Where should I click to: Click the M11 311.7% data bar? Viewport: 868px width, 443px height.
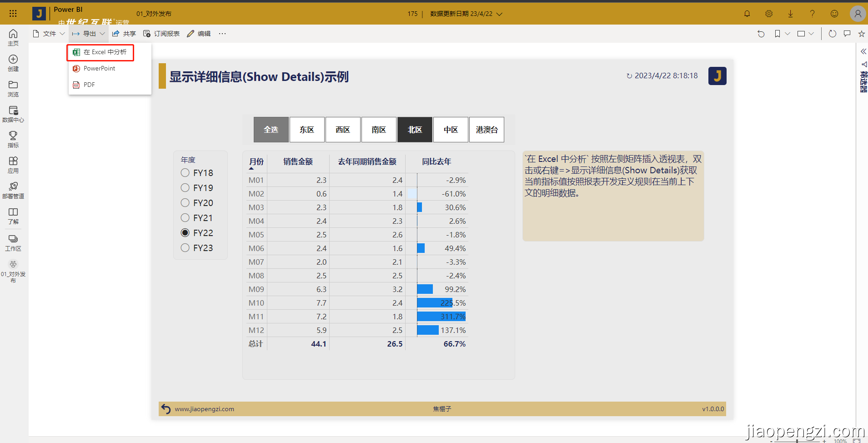(x=441, y=317)
